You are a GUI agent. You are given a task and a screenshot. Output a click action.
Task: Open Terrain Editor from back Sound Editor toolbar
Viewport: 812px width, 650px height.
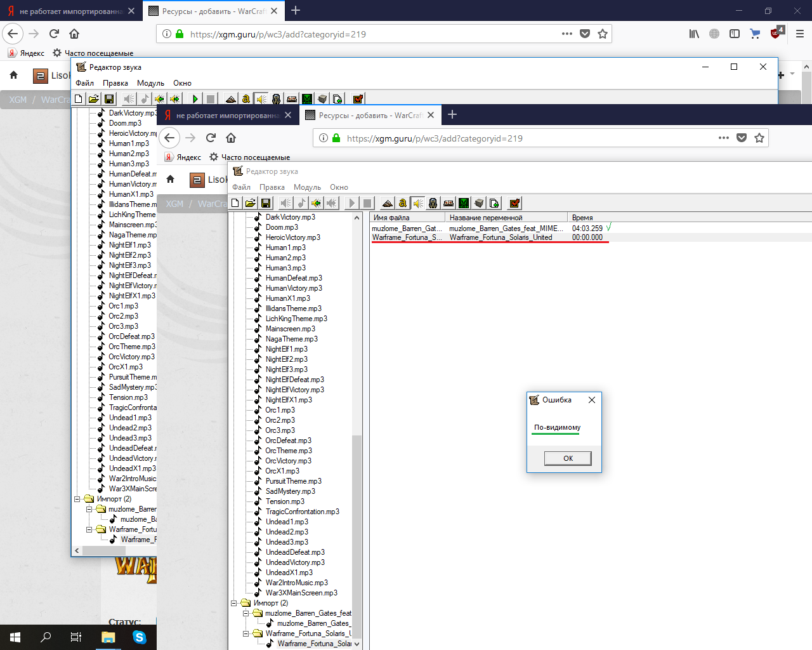[231, 98]
